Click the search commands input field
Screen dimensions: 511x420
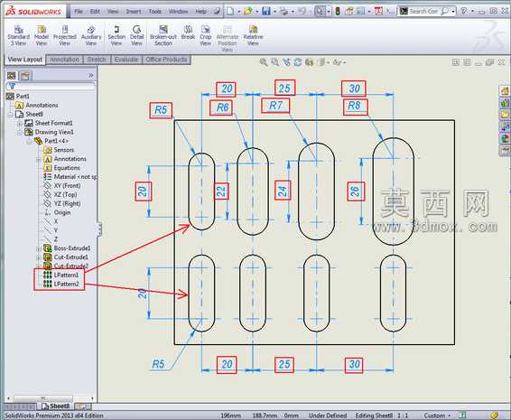(x=423, y=12)
